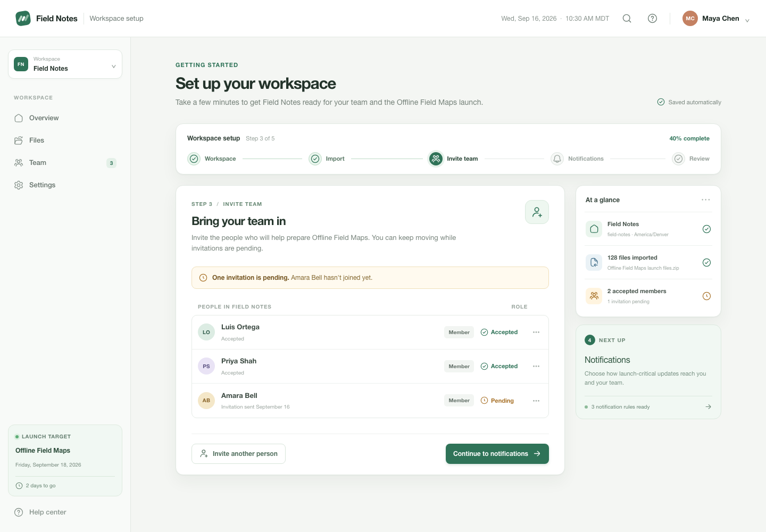766x532 pixels.
Task: Click Amara Bell's Pending status
Action: tap(497, 401)
